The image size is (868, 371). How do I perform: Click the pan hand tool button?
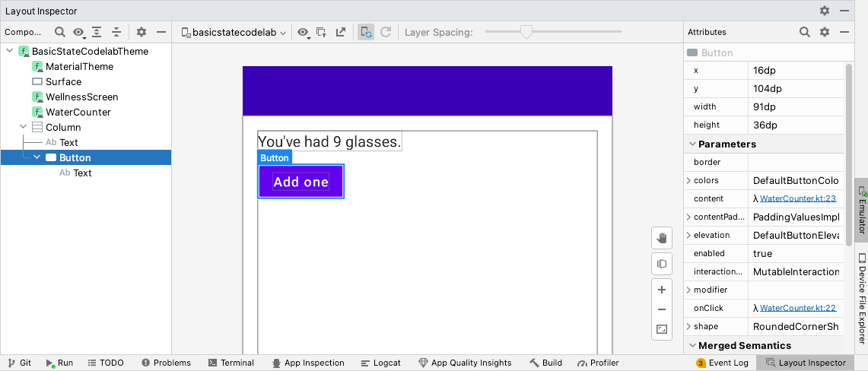pyautogui.click(x=661, y=238)
